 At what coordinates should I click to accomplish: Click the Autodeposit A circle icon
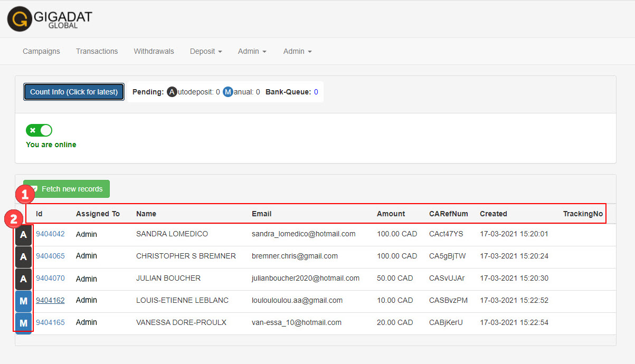click(x=172, y=92)
